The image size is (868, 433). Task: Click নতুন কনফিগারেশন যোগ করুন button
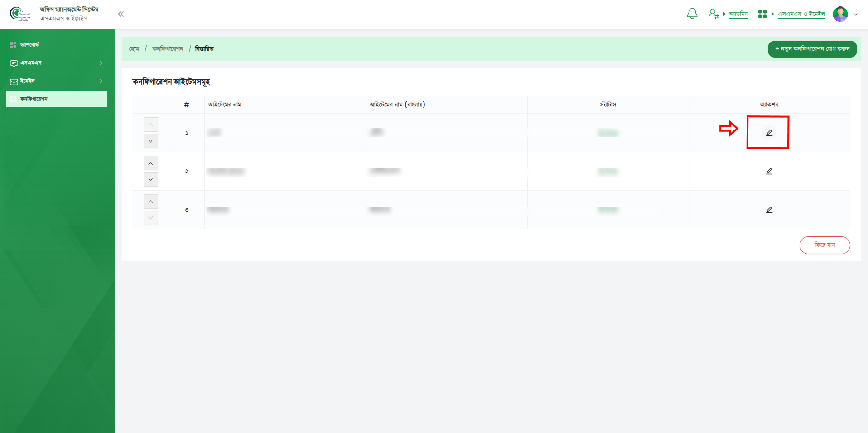pyautogui.click(x=812, y=49)
